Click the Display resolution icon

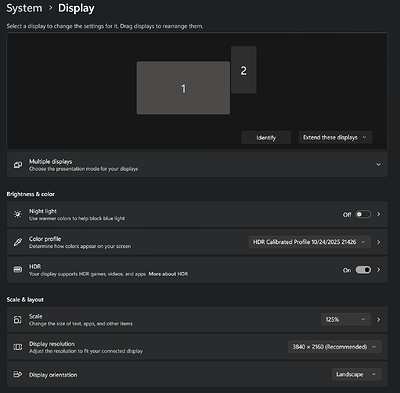[18, 347]
